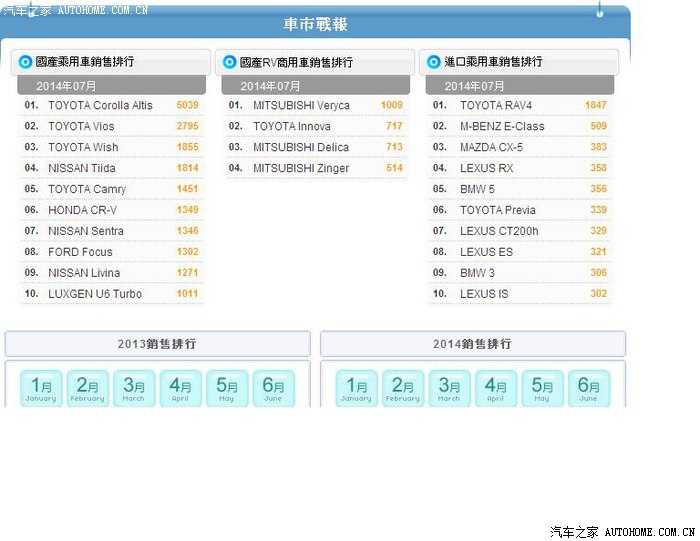This screenshot has height=541, width=700.
Task: Select TOYOTA Wish row
Action: tap(111, 147)
